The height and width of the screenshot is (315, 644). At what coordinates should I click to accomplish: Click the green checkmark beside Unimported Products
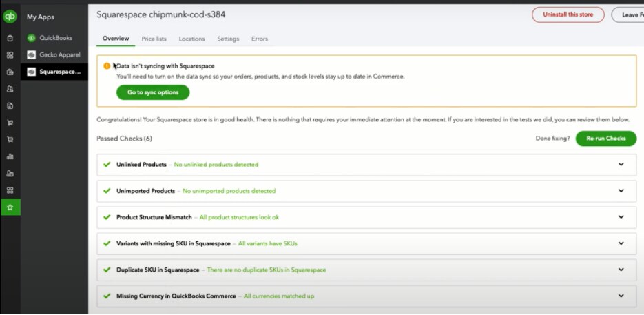point(107,191)
